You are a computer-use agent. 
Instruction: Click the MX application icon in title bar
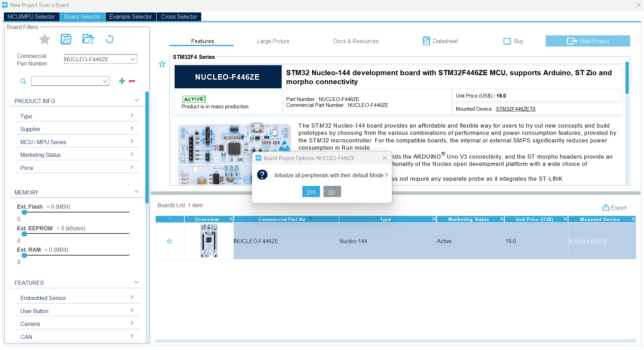tap(5, 5)
